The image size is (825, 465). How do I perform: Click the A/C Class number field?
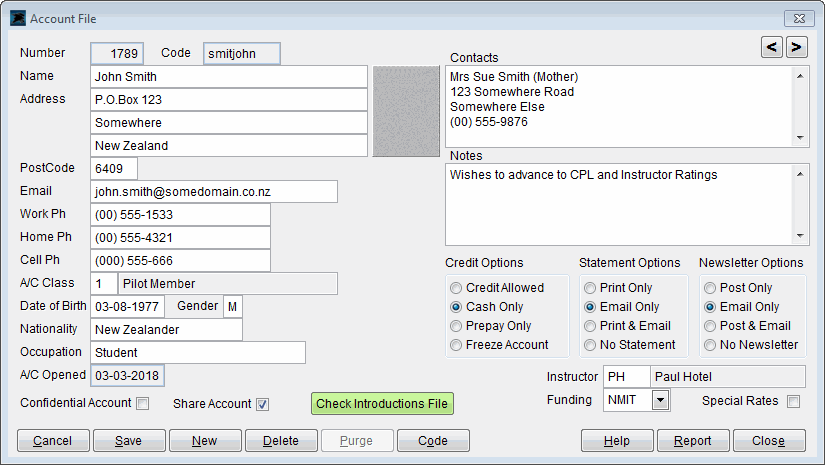[104, 284]
